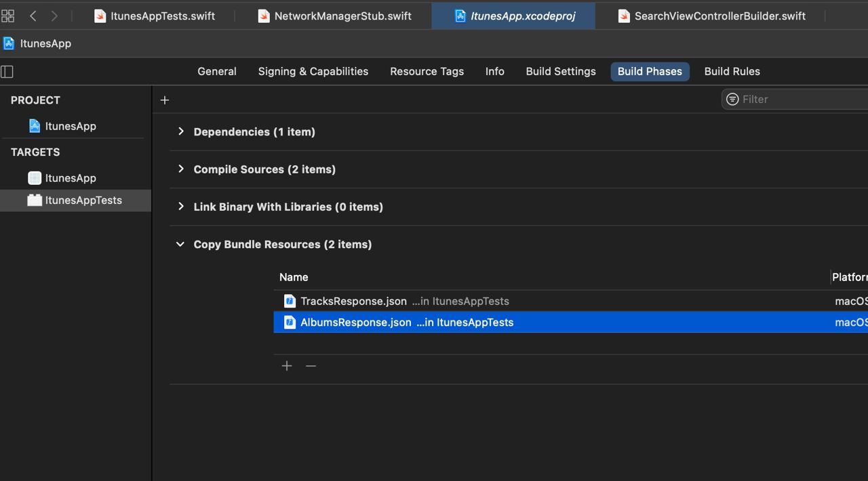Click the Platforms column header
The height and width of the screenshot is (481, 868).
(x=850, y=277)
